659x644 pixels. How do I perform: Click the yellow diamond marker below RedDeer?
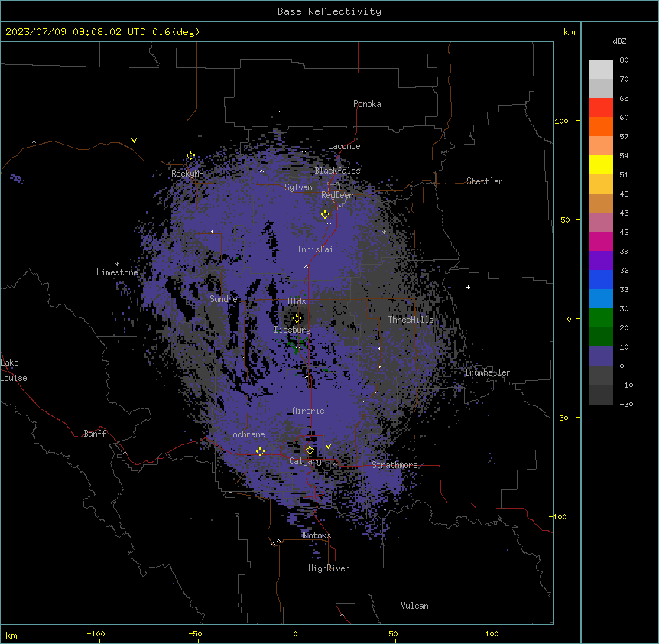(325, 215)
